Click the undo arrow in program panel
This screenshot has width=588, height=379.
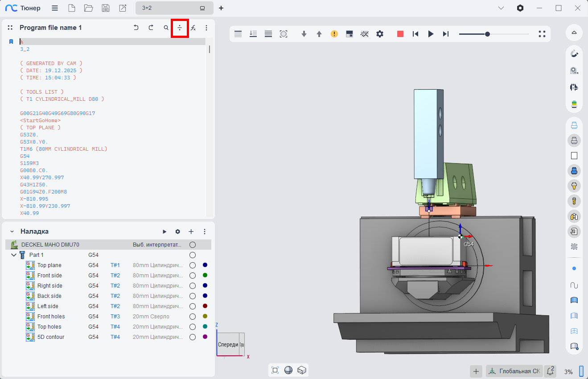136,28
